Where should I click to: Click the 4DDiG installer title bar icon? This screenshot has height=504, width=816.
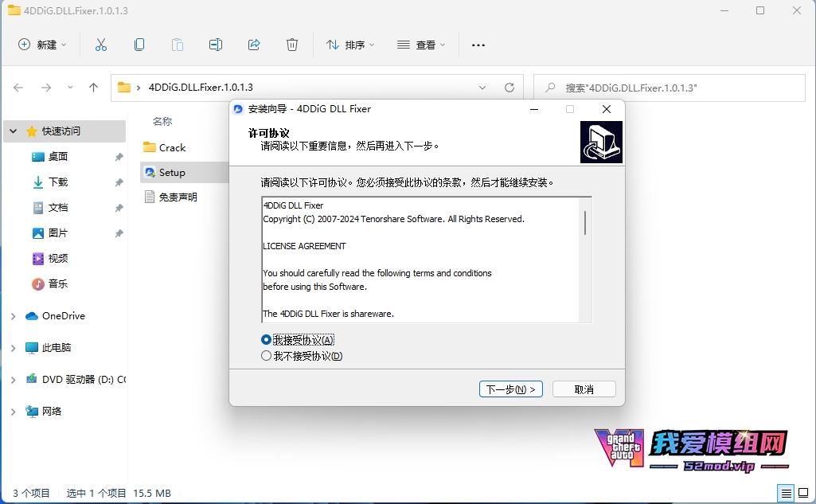click(x=238, y=109)
